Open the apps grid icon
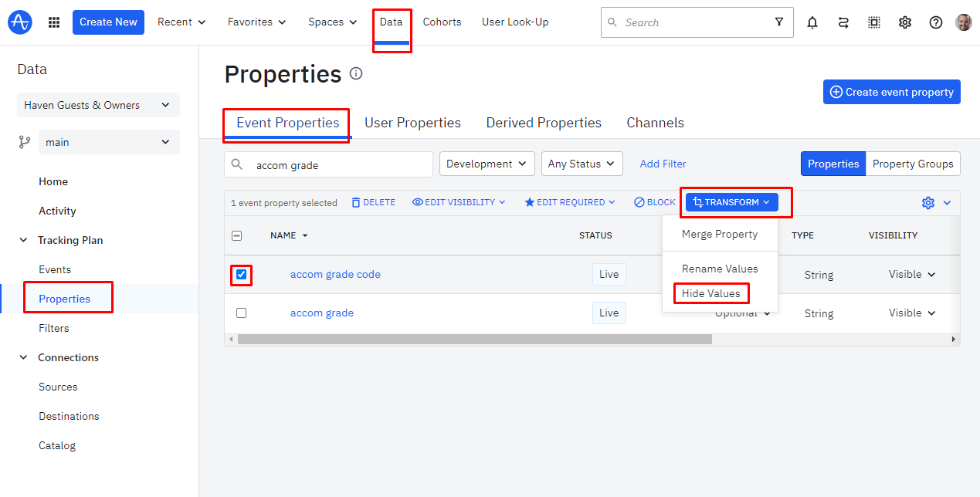The width and height of the screenshot is (980, 497). click(x=54, y=22)
